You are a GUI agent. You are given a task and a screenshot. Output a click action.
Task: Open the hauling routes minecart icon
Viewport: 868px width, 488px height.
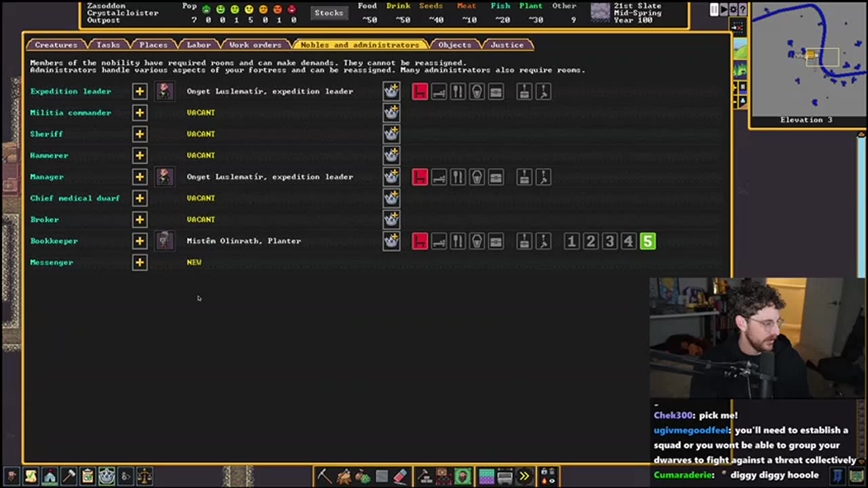coord(505,476)
